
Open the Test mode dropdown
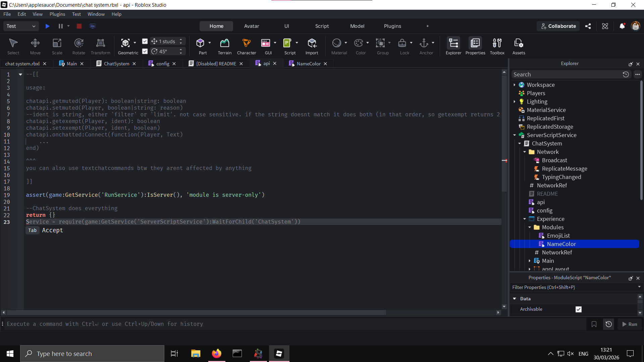pos(21,26)
